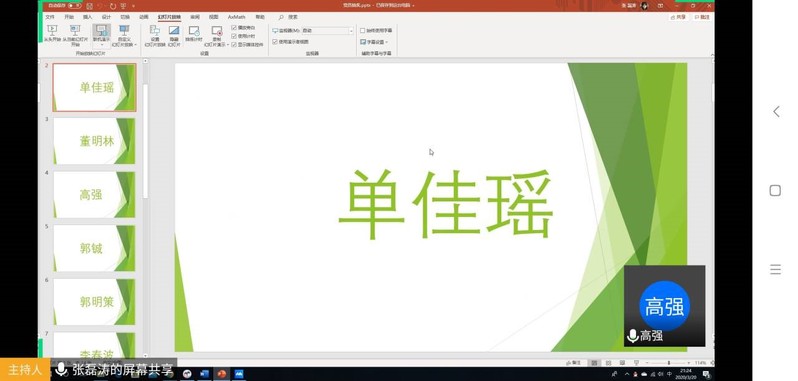Toggle the Use Presenter View checkbox

[275, 42]
